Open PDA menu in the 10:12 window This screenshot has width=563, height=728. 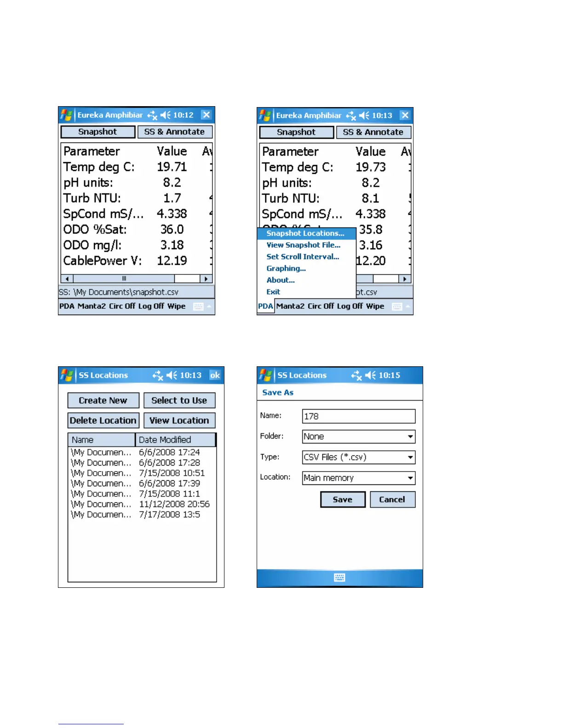(67, 307)
